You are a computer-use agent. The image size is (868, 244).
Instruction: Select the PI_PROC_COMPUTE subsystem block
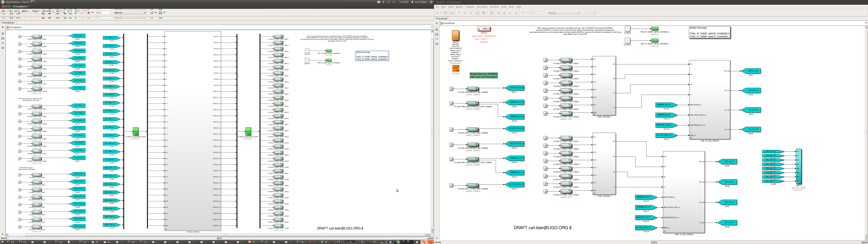tap(193, 131)
